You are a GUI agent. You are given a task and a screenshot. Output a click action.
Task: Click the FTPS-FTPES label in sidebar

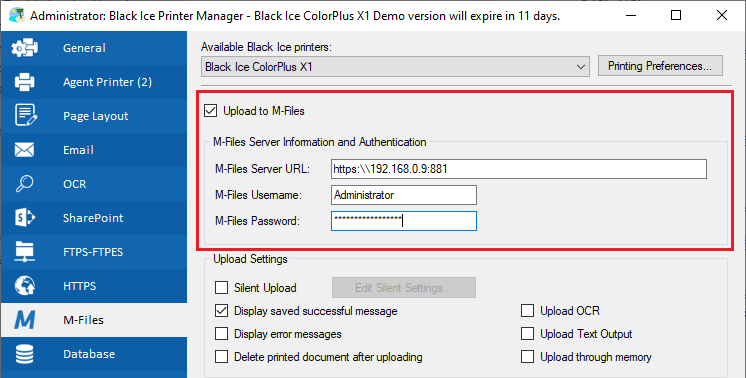(93, 252)
